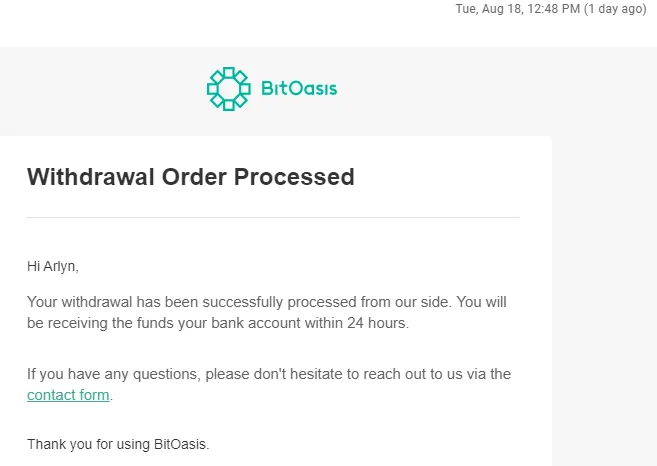657x466 pixels.
Task: Click the word "Withdrawal" in the heading
Action: pyautogui.click(x=91, y=177)
